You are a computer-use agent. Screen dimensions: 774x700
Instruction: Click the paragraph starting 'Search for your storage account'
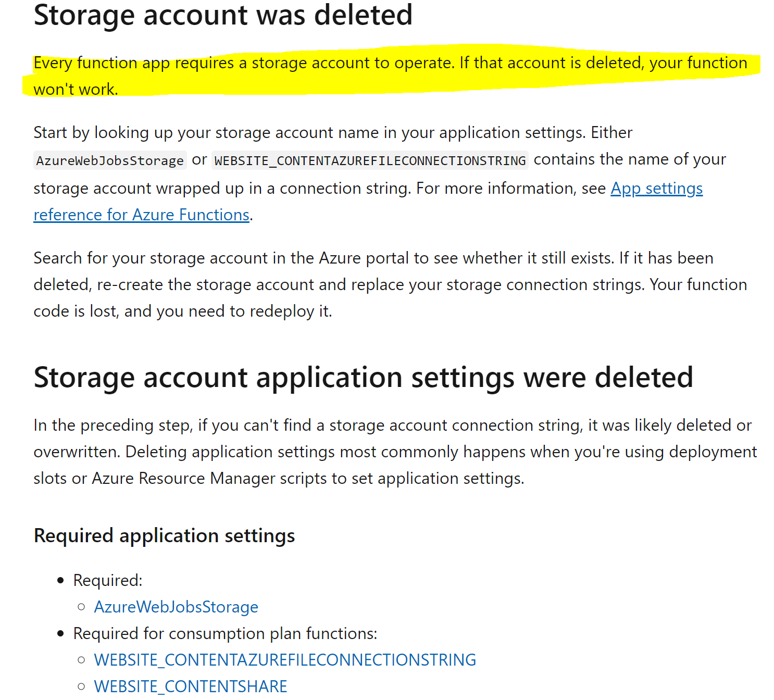390,284
